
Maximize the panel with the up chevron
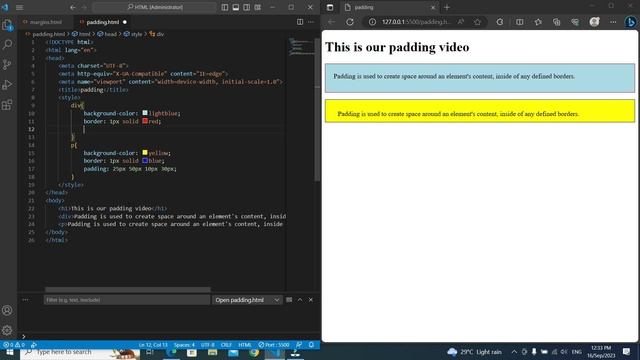[x=300, y=300]
